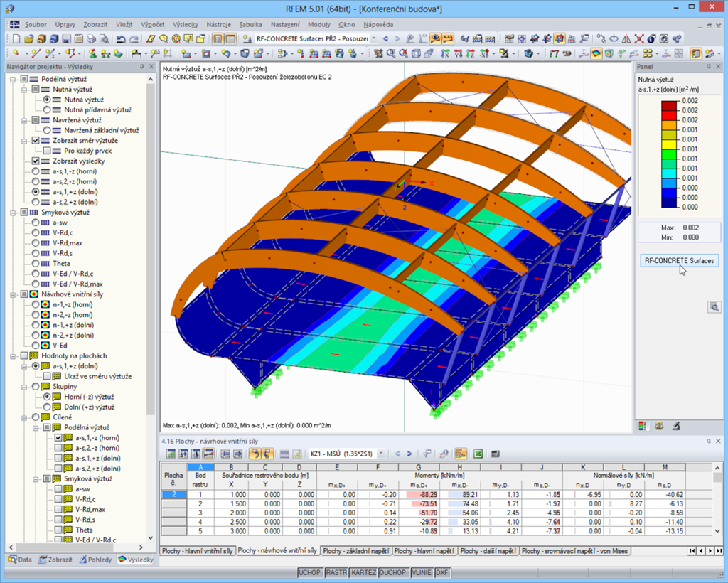
Task: Collapse the Smyková výztuž tree branch
Action: (x=13, y=213)
